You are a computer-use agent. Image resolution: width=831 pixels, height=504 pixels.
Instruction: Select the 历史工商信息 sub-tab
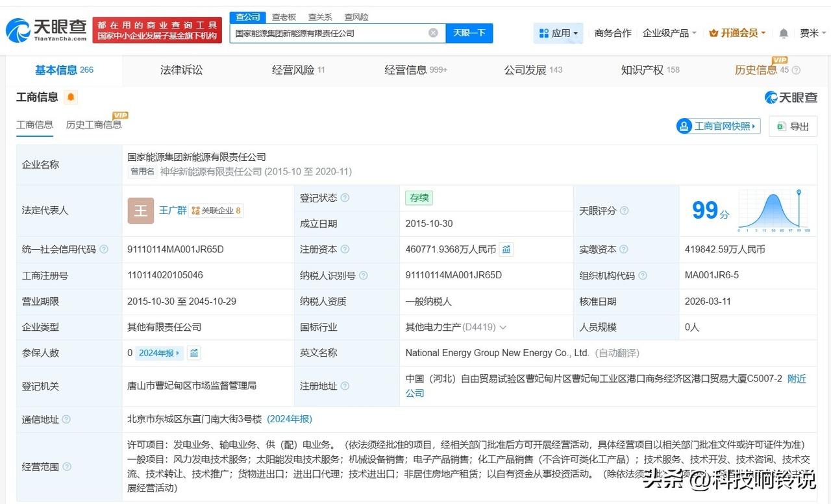click(93, 125)
